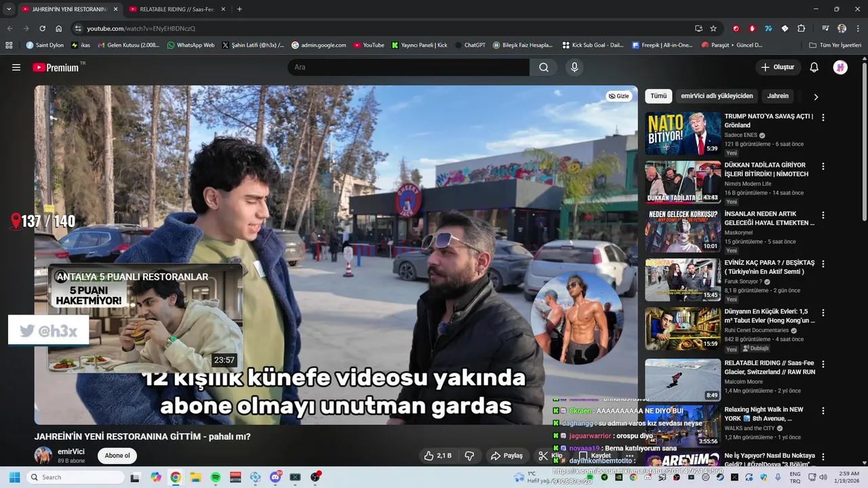The height and width of the screenshot is (488, 868).
Task: Open emirVici channel name link
Action: (x=71, y=451)
